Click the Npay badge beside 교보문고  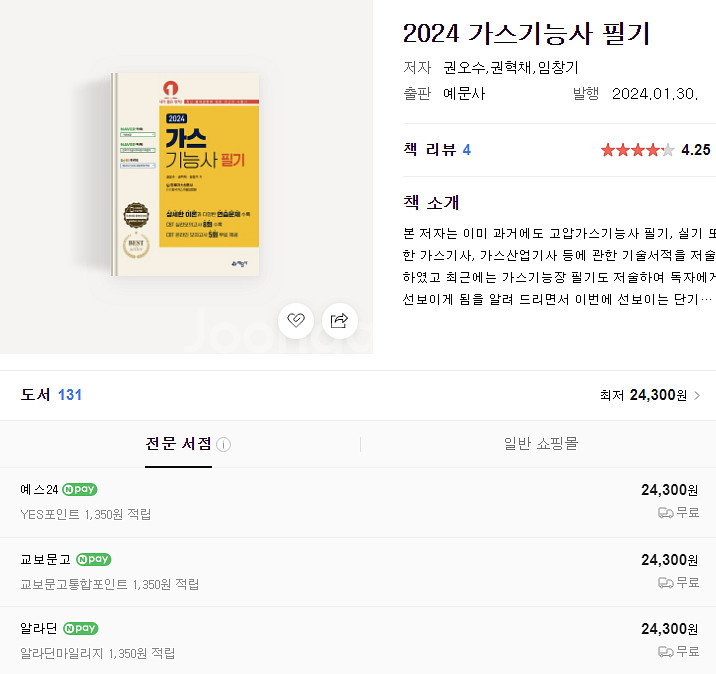click(94, 559)
